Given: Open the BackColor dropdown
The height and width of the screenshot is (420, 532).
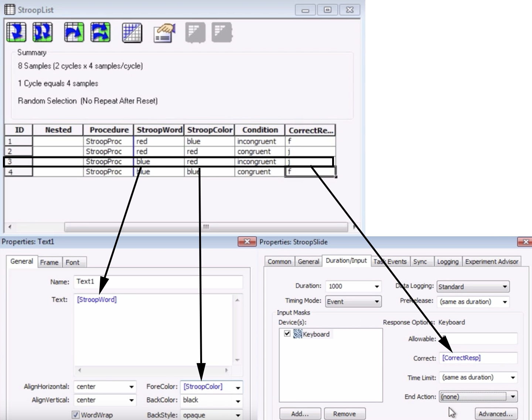Looking at the screenshot, I should tap(238, 401).
